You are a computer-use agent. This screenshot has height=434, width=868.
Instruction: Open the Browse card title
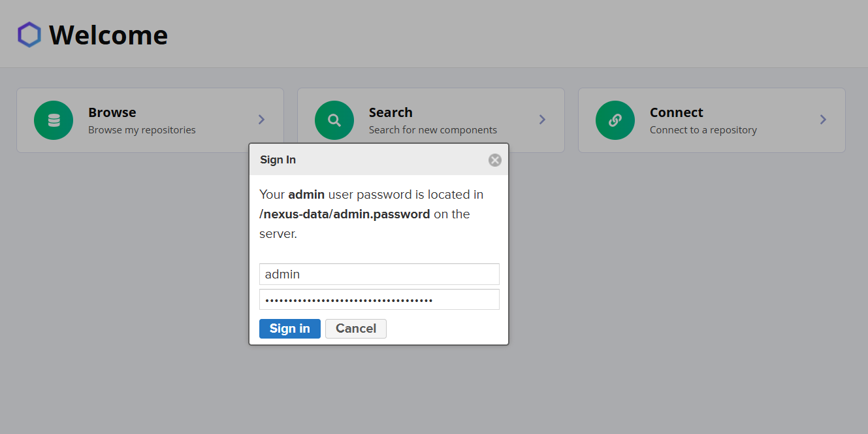(x=112, y=112)
